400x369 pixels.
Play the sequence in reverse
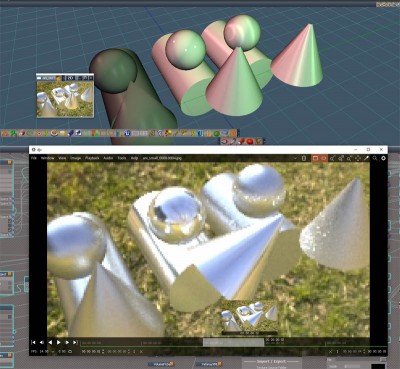[x=50, y=342]
